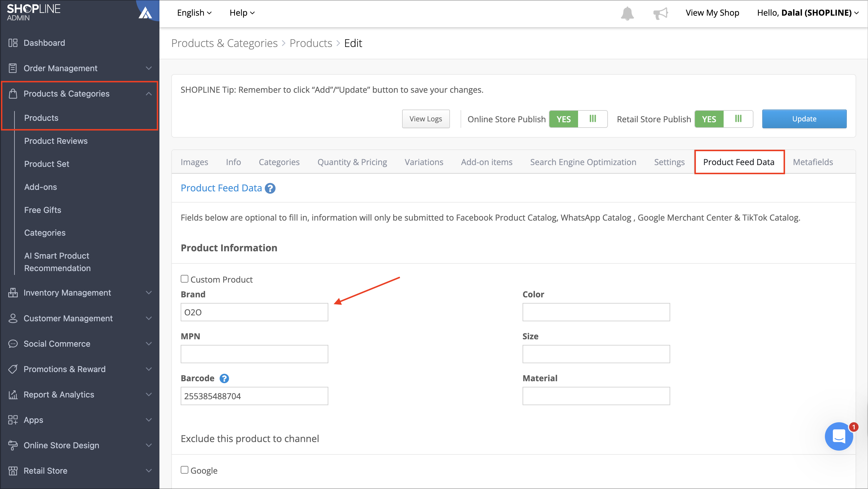Viewport: 868px width, 489px height.
Task: Open the English language dropdown
Action: (x=195, y=13)
